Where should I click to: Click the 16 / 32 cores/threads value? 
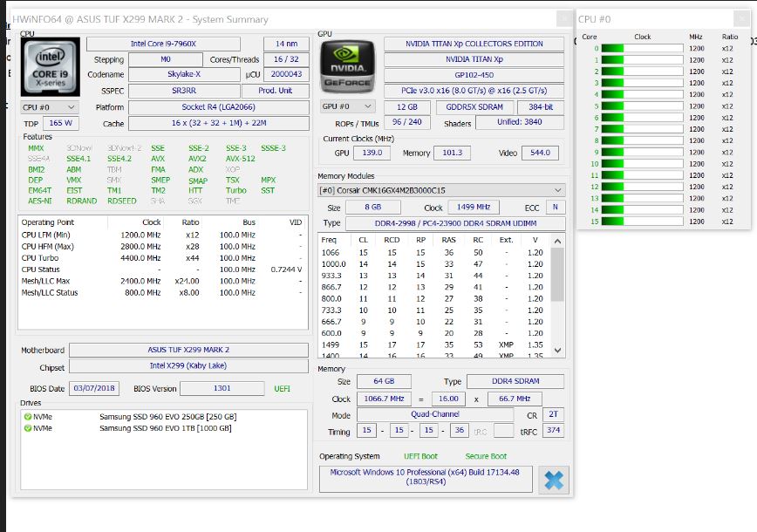tap(286, 59)
